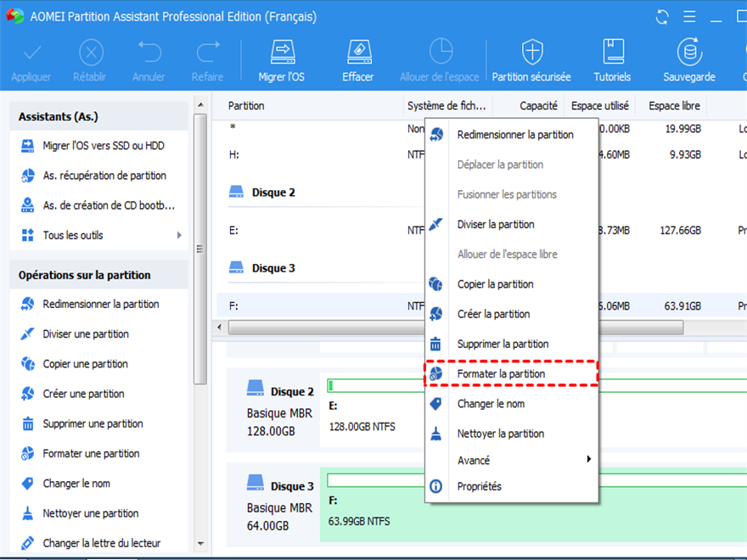Select Disque 2 Basique MBR disk block

pyautogui.click(x=273, y=410)
